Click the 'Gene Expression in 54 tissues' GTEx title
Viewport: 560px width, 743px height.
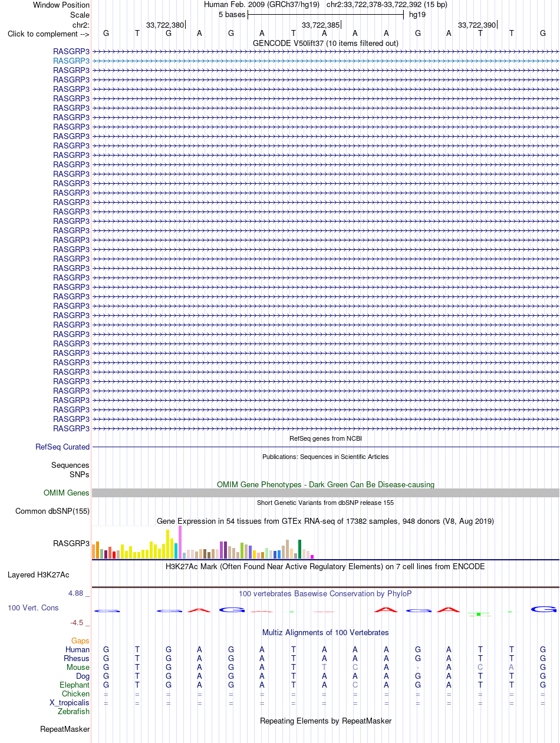pos(325,521)
